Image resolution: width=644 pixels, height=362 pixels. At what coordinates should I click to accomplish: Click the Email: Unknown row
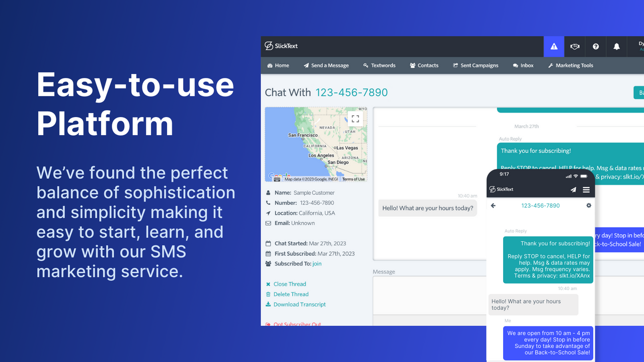(x=290, y=223)
